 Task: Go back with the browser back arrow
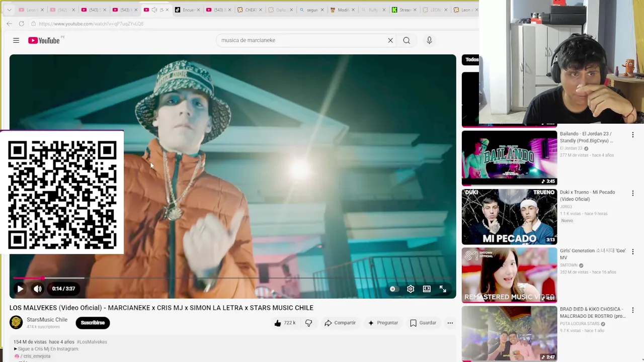(x=9, y=24)
